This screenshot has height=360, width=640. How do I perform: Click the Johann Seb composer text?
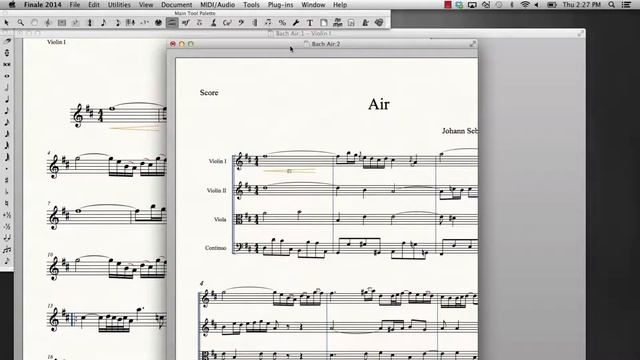460,131
